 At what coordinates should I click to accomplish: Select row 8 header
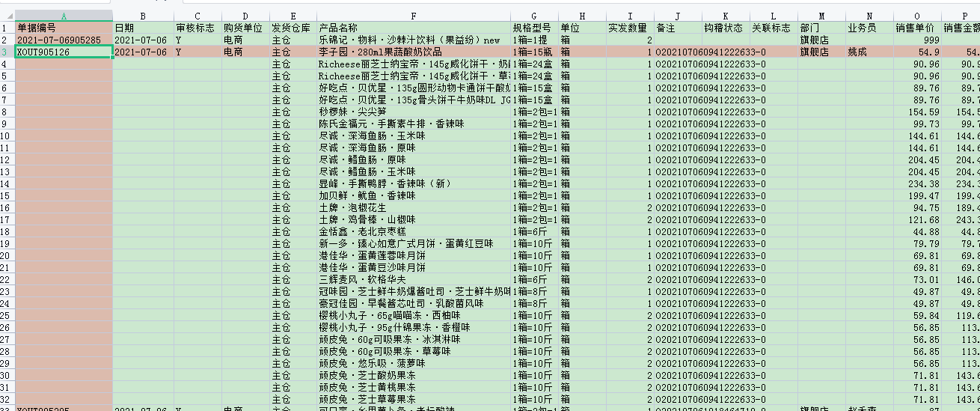pos(7,112)
